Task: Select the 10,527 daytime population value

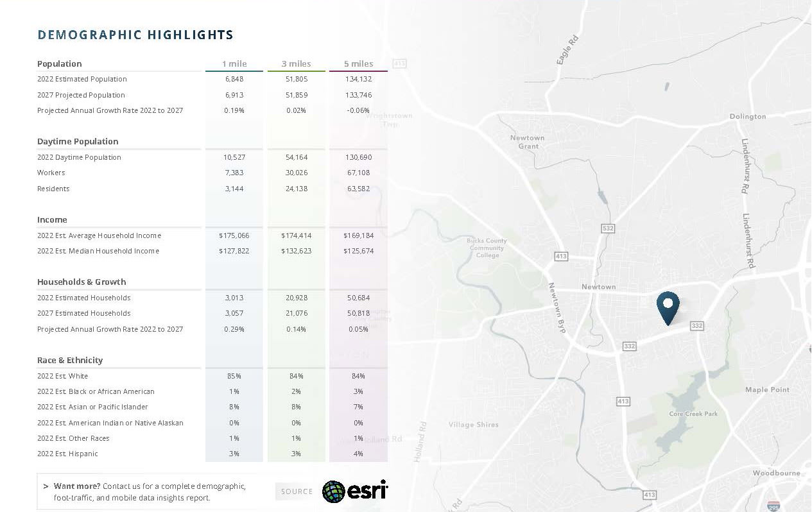Action: [234, 157]
